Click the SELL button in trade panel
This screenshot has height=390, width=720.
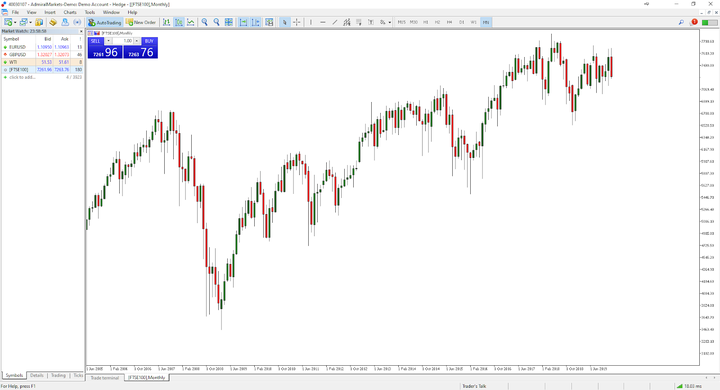click(x=96, y=41)
